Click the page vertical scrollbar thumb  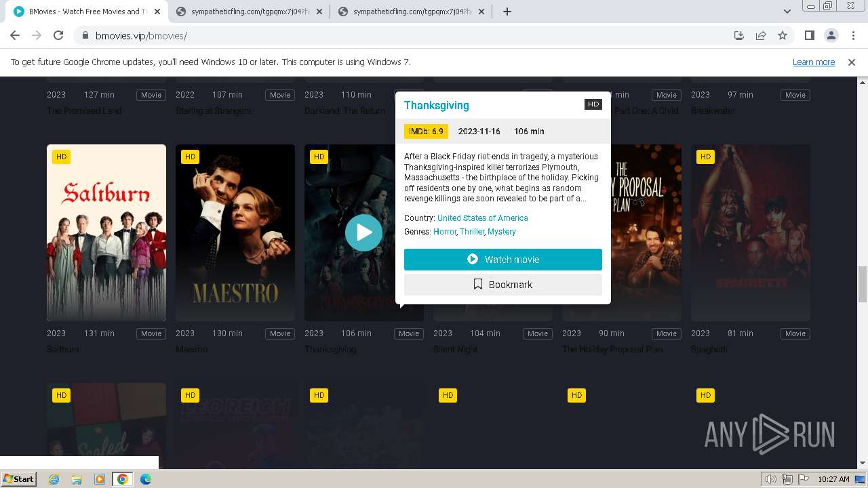[863, 284]
